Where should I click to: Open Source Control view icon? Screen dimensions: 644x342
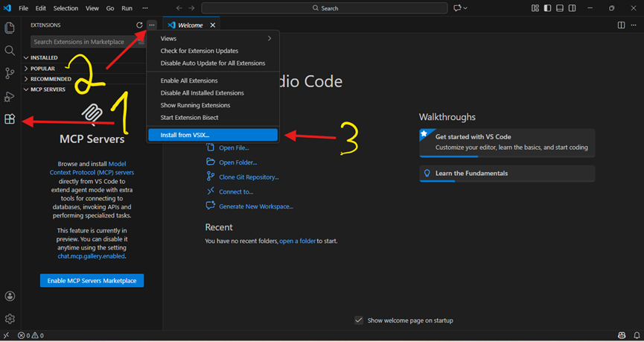point(10,73)
